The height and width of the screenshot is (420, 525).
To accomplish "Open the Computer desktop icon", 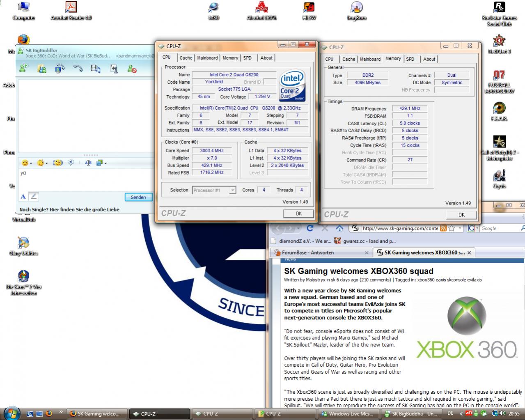I will [23, 11].
